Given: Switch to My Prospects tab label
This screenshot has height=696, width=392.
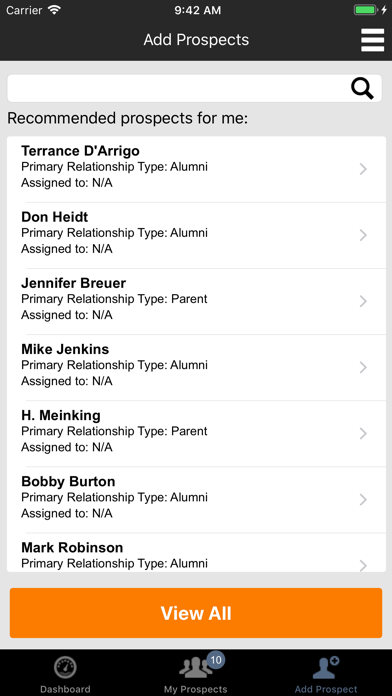Looking at the screenshot, I should 195,689.
